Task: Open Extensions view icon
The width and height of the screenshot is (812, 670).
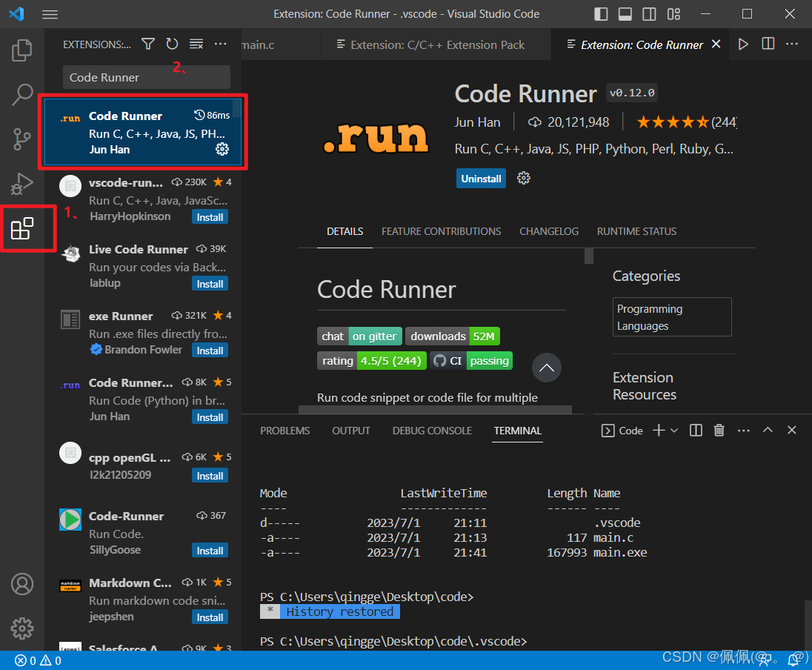Action: [x=21, y=228]
